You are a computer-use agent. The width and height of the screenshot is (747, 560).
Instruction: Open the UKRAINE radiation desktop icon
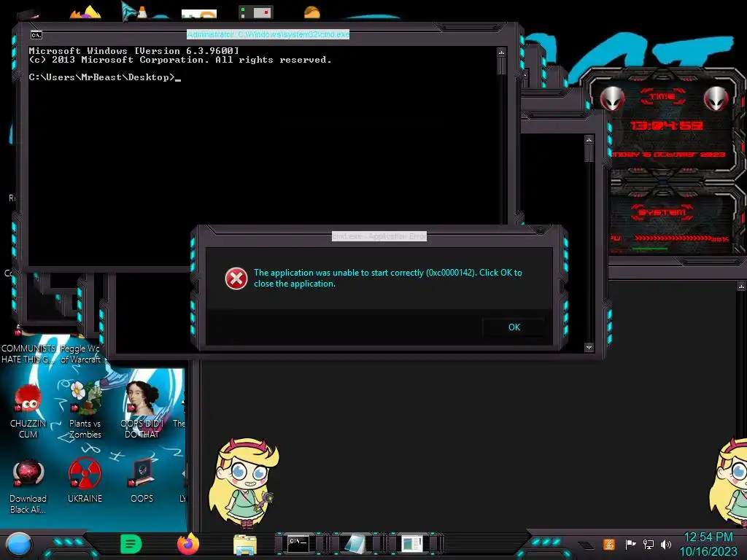point(85,481)
